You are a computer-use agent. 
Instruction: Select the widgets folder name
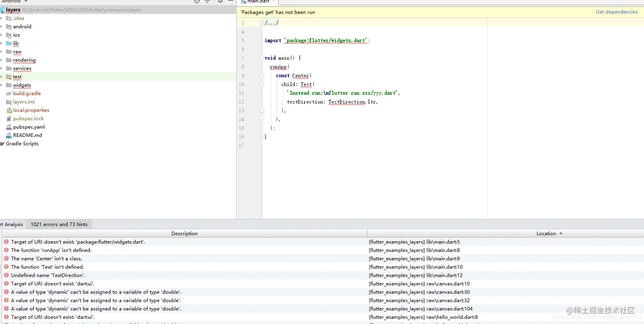point(22,85)
